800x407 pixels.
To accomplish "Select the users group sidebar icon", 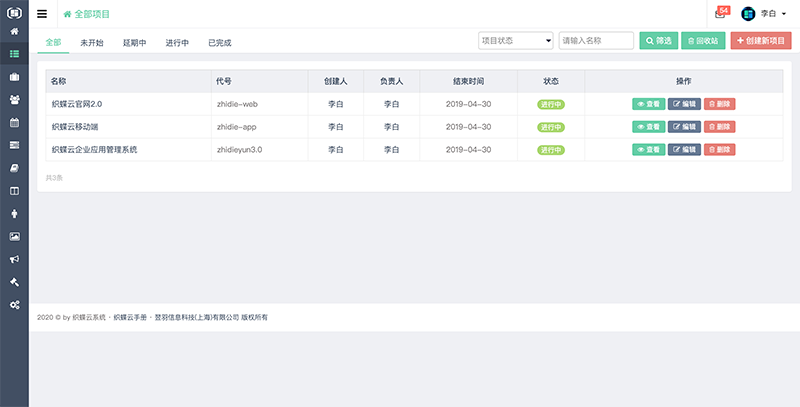I will click(x=14, y=100).
